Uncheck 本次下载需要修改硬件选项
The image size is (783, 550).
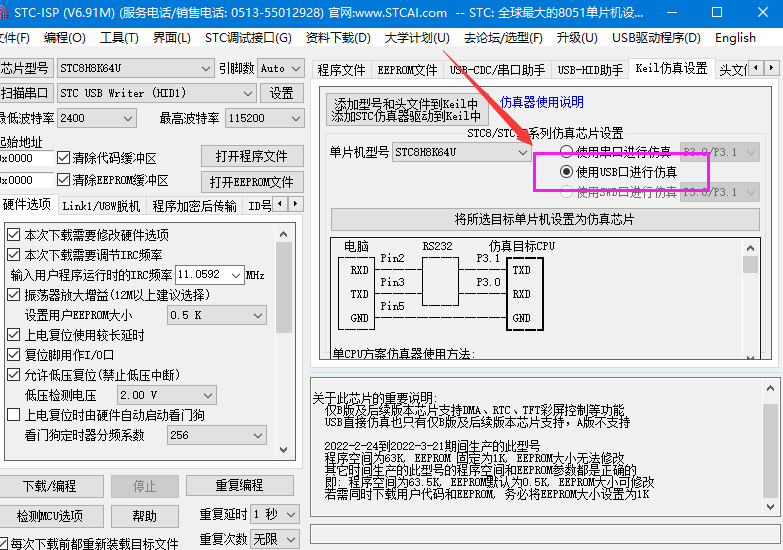(x=14, y=235)
